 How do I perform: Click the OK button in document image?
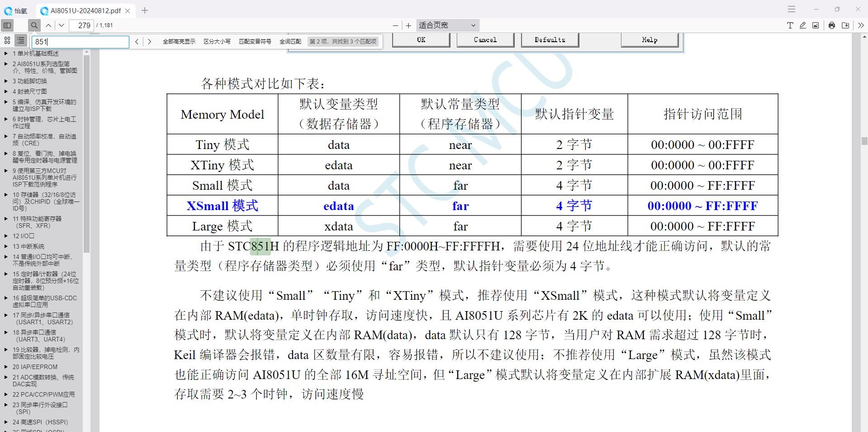(421, 40)
